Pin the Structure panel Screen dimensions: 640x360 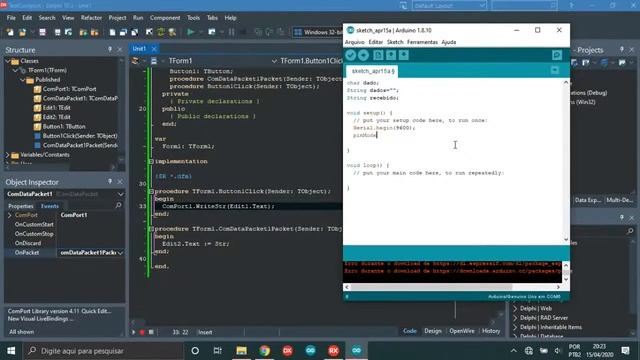(x=110, y=49)
